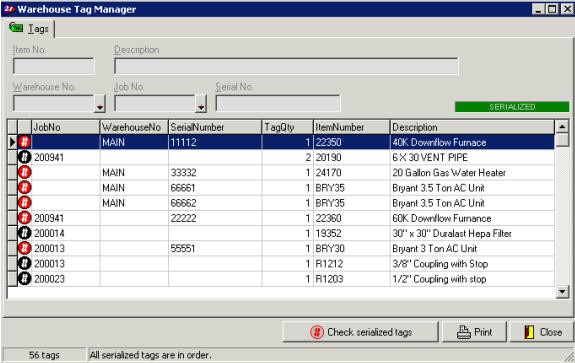Sort by Description column header
This screenshot has width=575, height=363.
(x=472, y=127)
